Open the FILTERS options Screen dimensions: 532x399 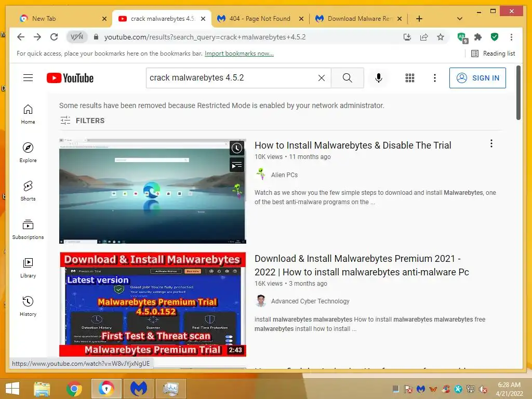83,121
